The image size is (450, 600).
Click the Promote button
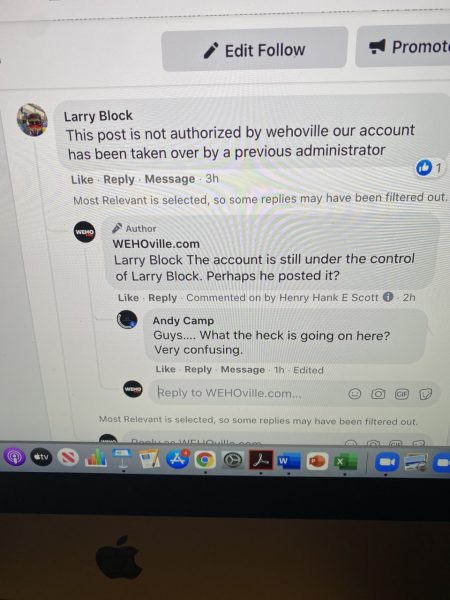tap(403, 47)
